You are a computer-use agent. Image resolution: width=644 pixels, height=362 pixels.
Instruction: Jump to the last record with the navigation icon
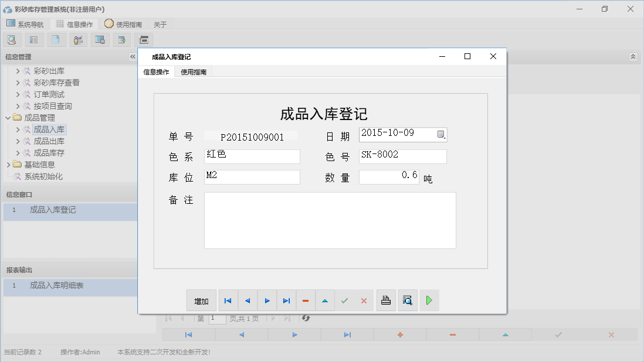(286, 300)
